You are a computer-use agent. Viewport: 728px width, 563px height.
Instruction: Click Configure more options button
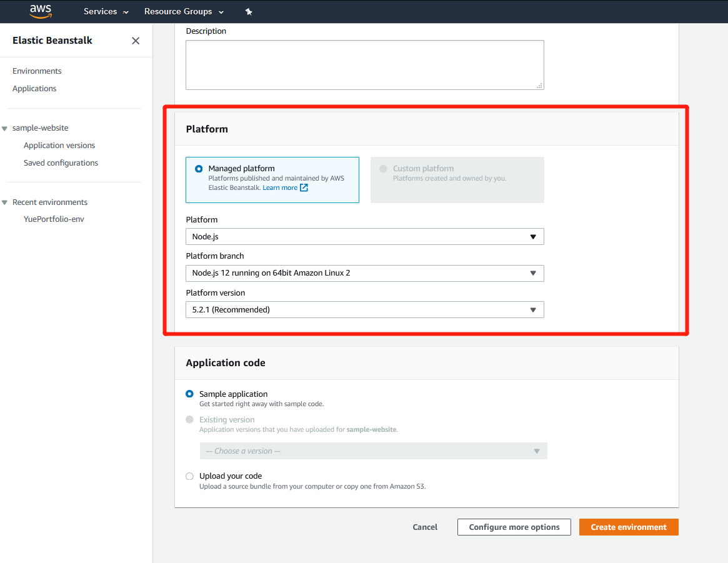pos(514,527)
